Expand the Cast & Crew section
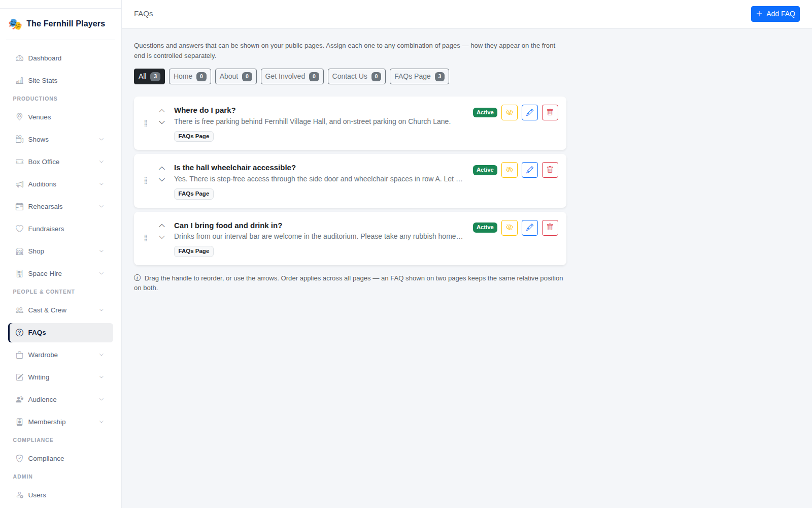The image size is (812, 508). click(x=60, y=310)
